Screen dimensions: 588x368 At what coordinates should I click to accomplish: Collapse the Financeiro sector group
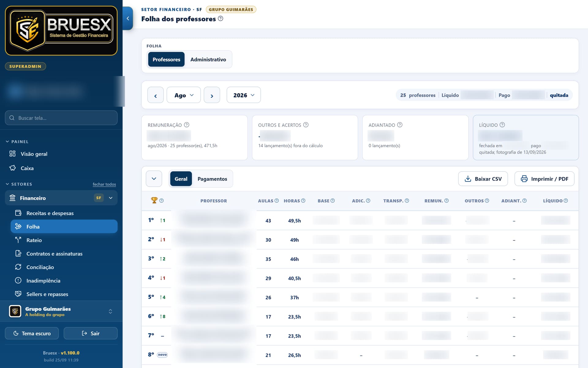point(111,198)
